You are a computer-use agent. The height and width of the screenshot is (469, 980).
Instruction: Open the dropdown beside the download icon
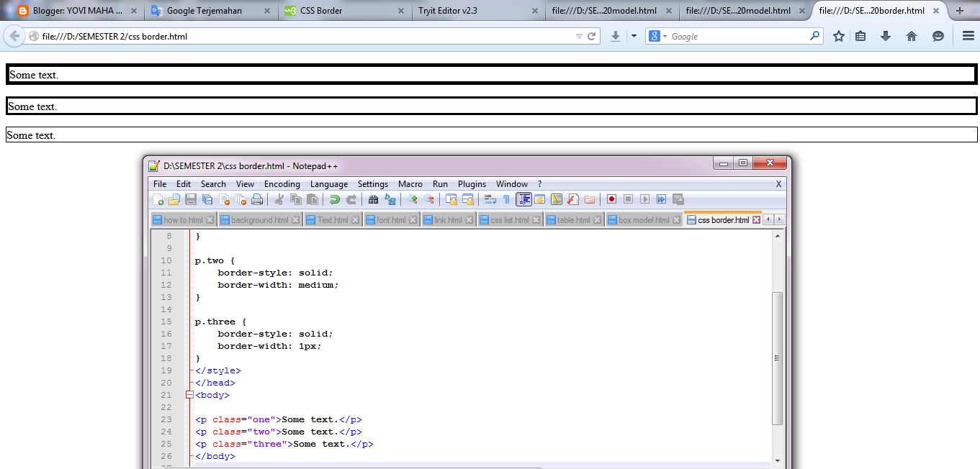tap(634, 36)
